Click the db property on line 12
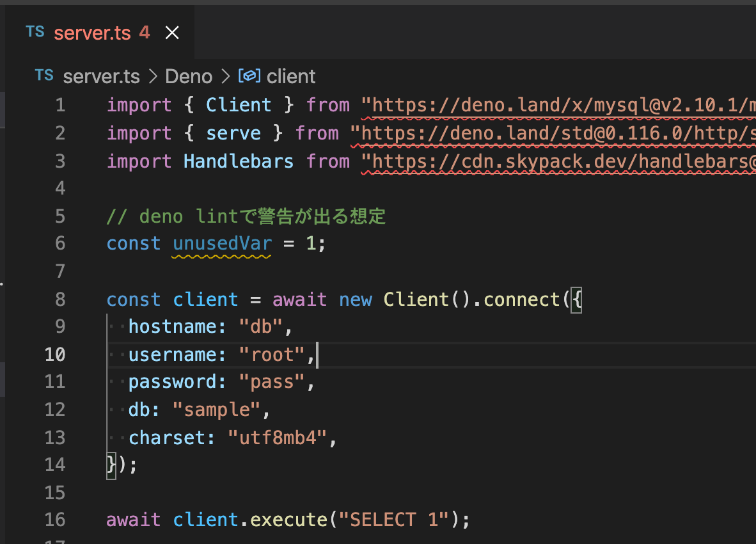 pos(140,410)
